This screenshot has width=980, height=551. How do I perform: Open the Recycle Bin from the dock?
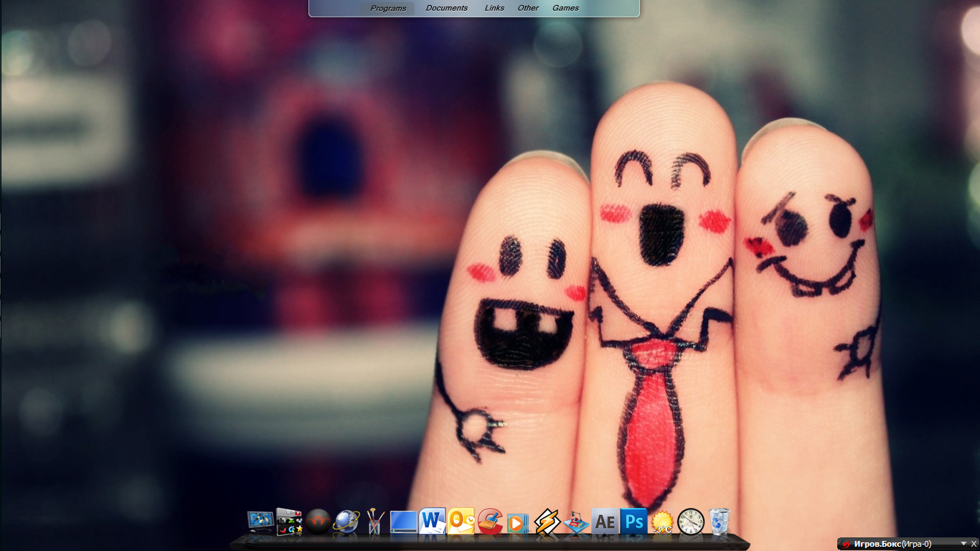point(719,522)
